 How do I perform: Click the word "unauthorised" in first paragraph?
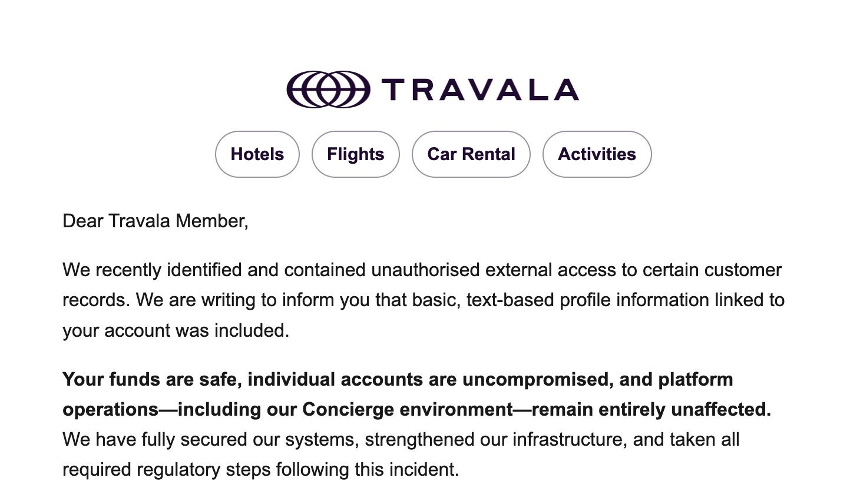pos(425,270)
